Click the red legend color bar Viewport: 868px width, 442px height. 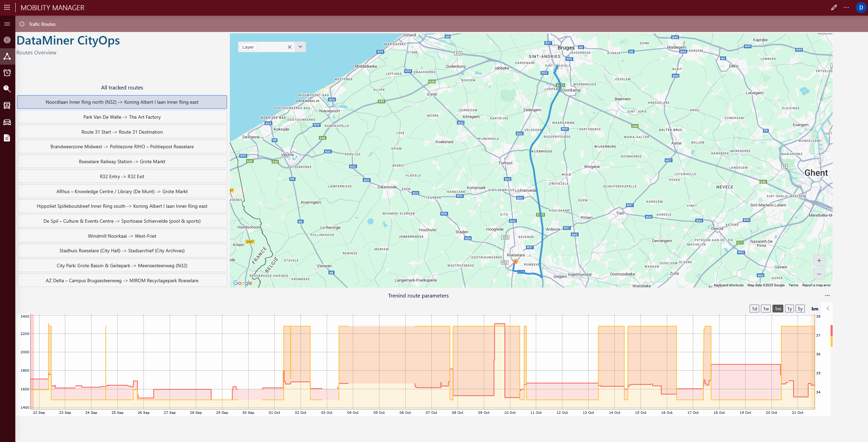[832, 330]
